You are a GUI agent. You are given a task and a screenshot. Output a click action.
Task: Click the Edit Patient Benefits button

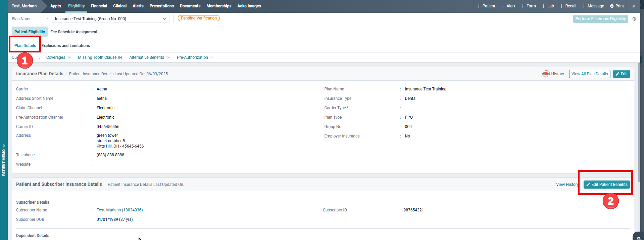tap(607, 185)
